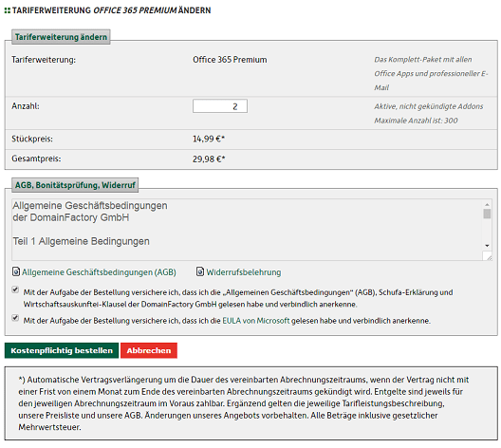The width and height of the screenshot is (501, 448).
Task: Click the Aktive, nicht gekündigte Addons note
Action: [x=429, y=106]
